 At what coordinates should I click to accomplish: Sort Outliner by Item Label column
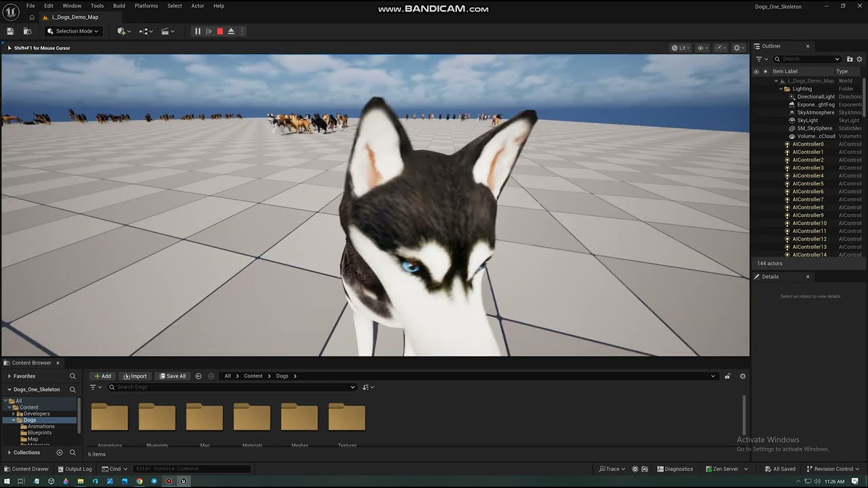(785, 71)
